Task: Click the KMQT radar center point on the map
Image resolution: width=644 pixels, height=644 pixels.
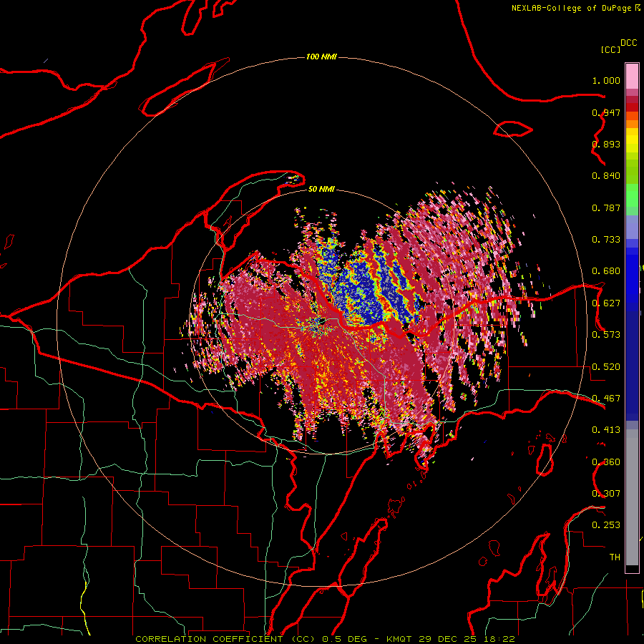Action: point(322,321)
